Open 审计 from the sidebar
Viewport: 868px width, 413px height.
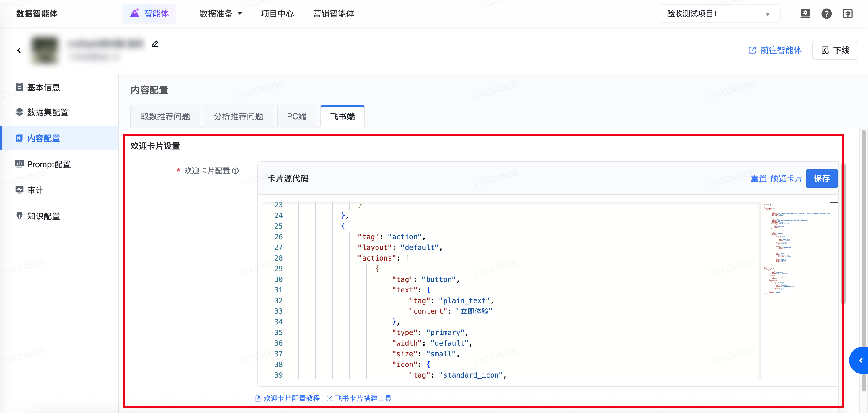point(35,190)
